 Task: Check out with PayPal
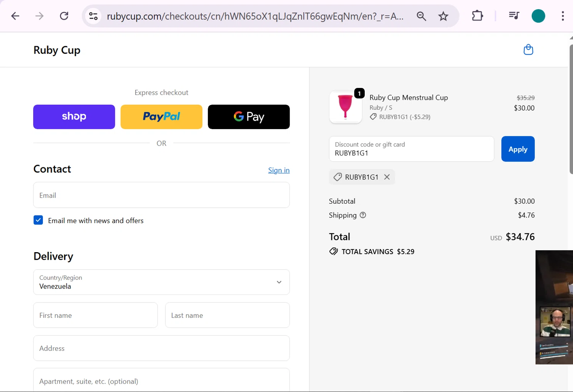point(161,117)
